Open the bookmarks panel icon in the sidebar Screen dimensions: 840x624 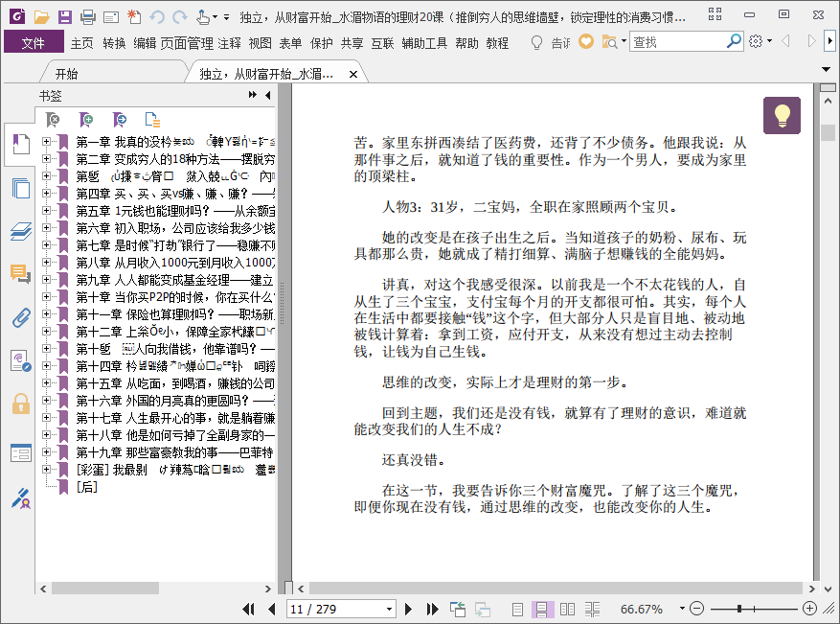pyautogui.click(x=20, y=145)
